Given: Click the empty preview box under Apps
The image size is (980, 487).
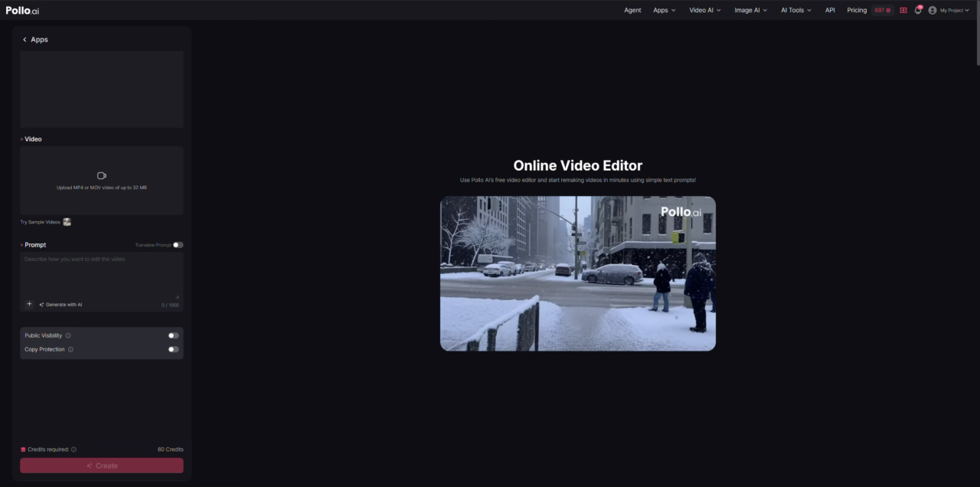Looking at the screenshot, I should pos(102,90).
